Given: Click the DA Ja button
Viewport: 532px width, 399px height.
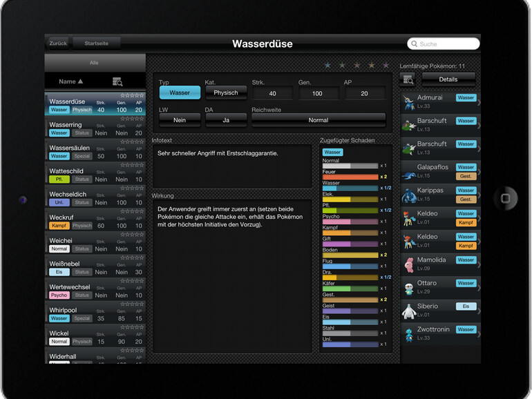Looking at the screenshot, I should 226,120.
